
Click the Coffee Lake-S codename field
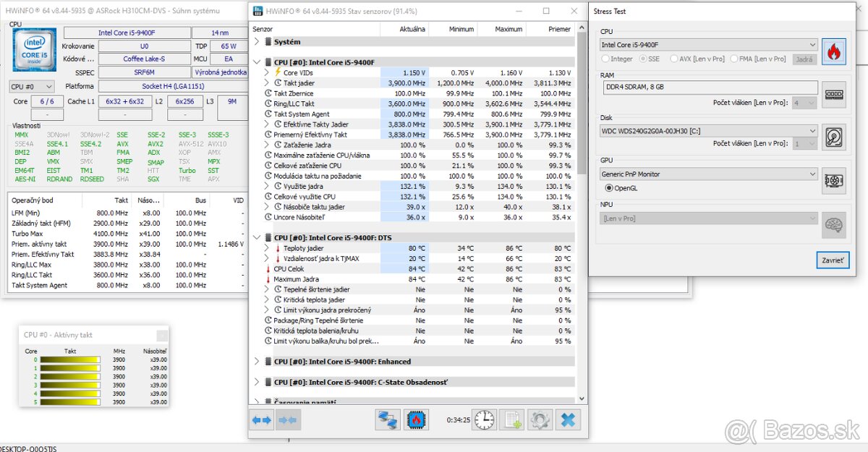(x=143, y=59)
